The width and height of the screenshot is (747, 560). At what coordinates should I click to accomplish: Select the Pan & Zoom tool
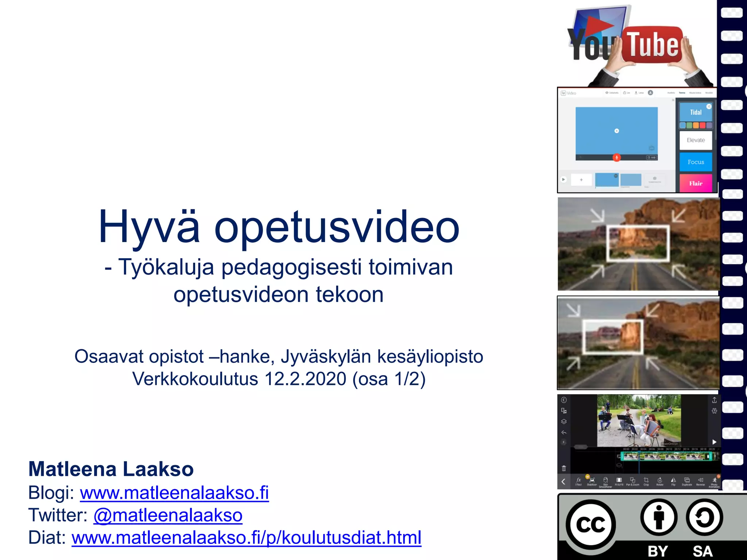632,481
